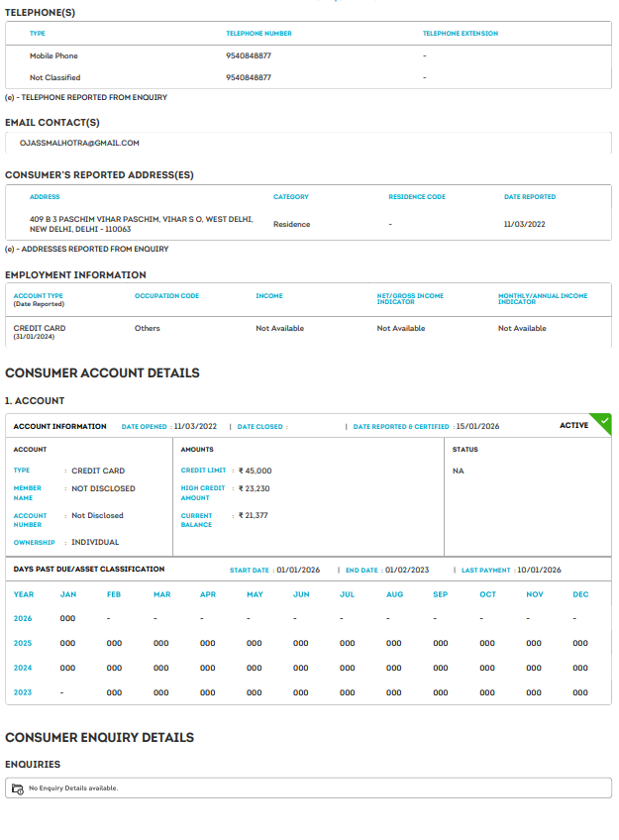Select the JAN month column header
This screenshot has width=619, height=840.
point(68,594)
